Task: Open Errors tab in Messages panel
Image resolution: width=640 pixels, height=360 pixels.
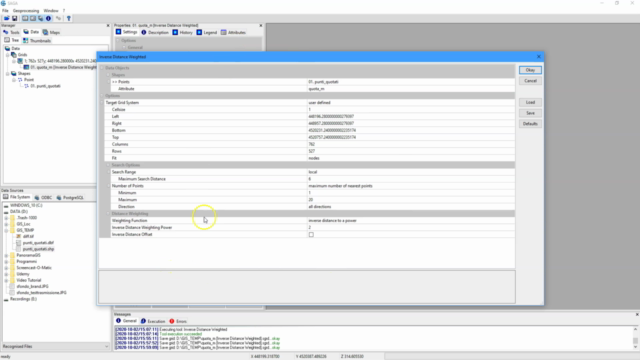Action: [178, 321]
